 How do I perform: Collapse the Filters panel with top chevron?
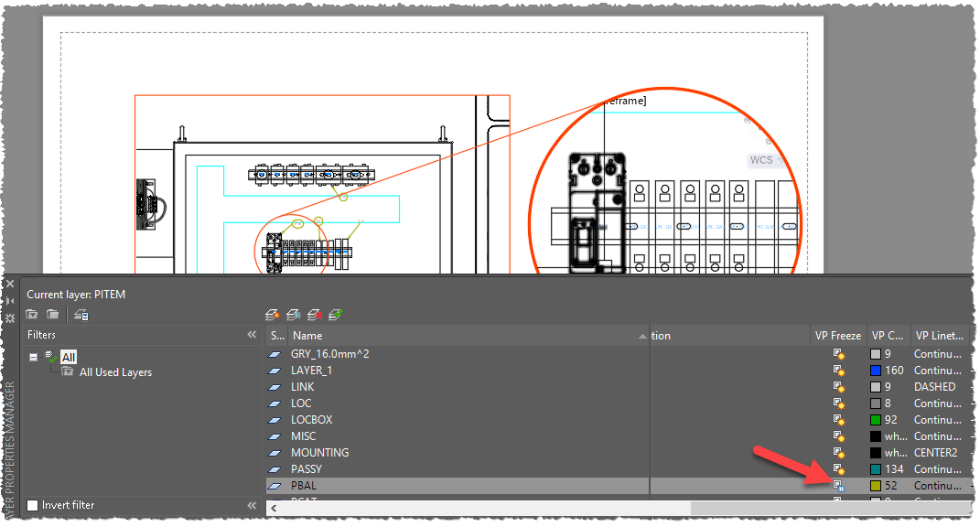click(252, 336)
